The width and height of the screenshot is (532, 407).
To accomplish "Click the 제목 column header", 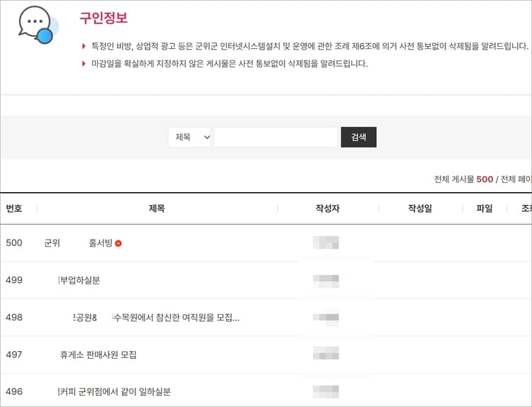I will [157, 208].
